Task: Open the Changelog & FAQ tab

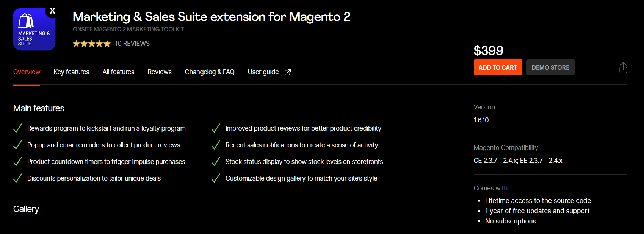Action: click(210, 72)
